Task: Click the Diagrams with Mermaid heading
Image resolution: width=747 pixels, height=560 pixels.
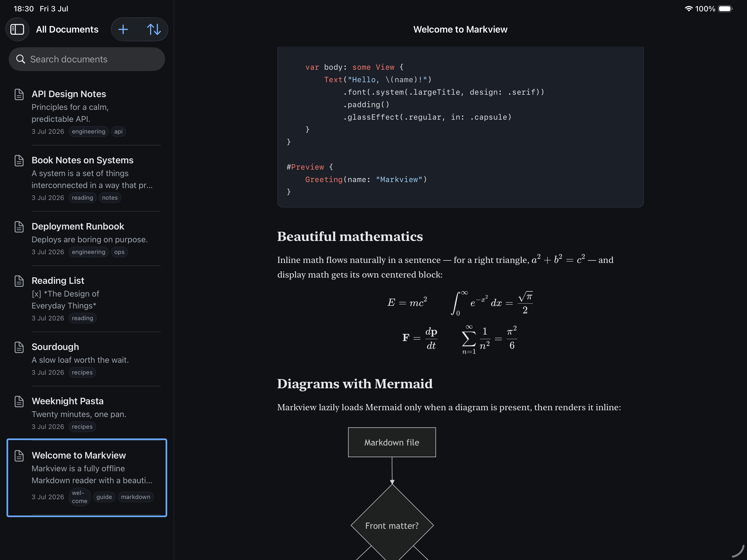Action: (354, 384)
